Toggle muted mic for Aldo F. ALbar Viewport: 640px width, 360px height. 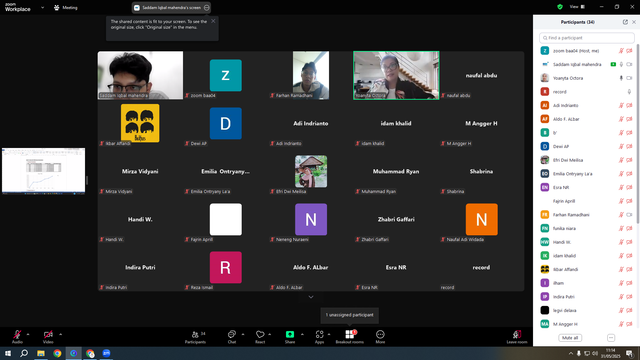(x=621, y=119)
